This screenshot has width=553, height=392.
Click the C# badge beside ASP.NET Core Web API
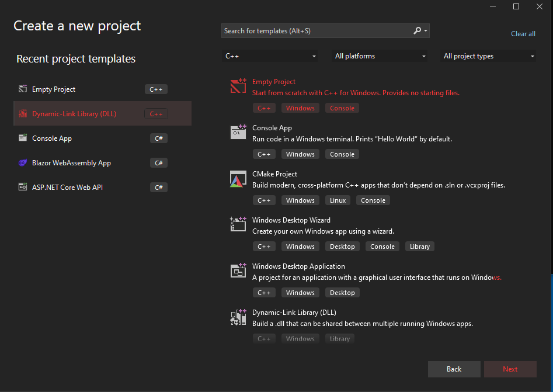point(159,188)
